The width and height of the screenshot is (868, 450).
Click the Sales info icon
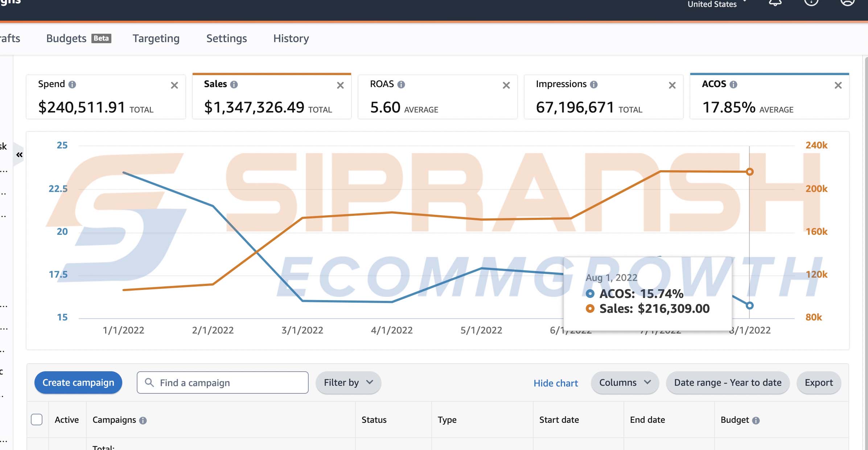click(234, 85)
